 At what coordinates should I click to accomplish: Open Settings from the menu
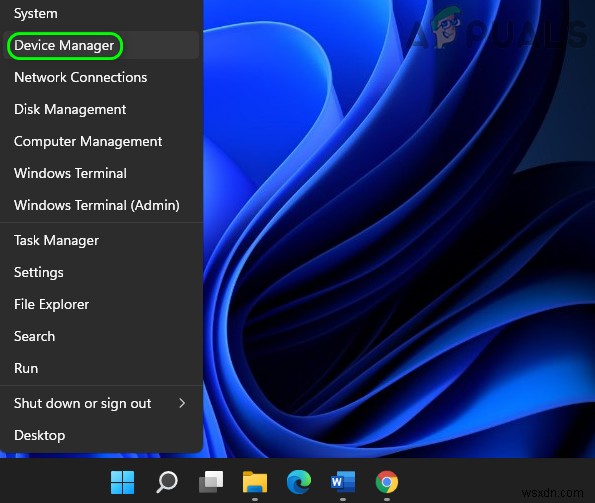point(101,272)
